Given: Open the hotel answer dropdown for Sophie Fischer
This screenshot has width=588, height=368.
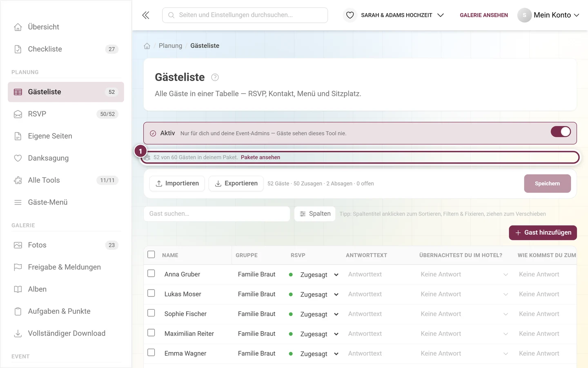Looking at the screenshot, I should [x=465, y=314].
